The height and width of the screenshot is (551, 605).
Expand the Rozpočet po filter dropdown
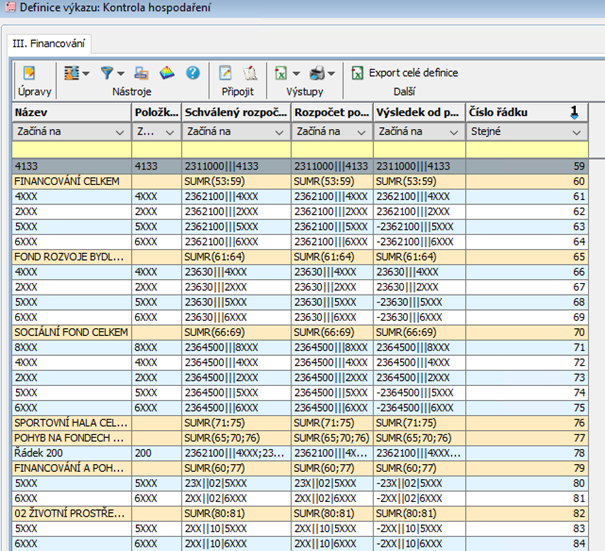click(363, 131)
